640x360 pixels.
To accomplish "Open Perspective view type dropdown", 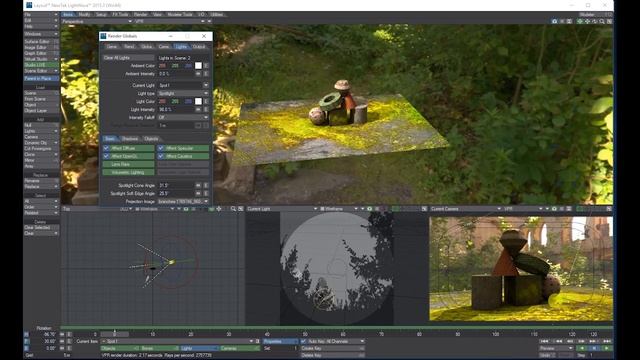I will coord(97,21).
